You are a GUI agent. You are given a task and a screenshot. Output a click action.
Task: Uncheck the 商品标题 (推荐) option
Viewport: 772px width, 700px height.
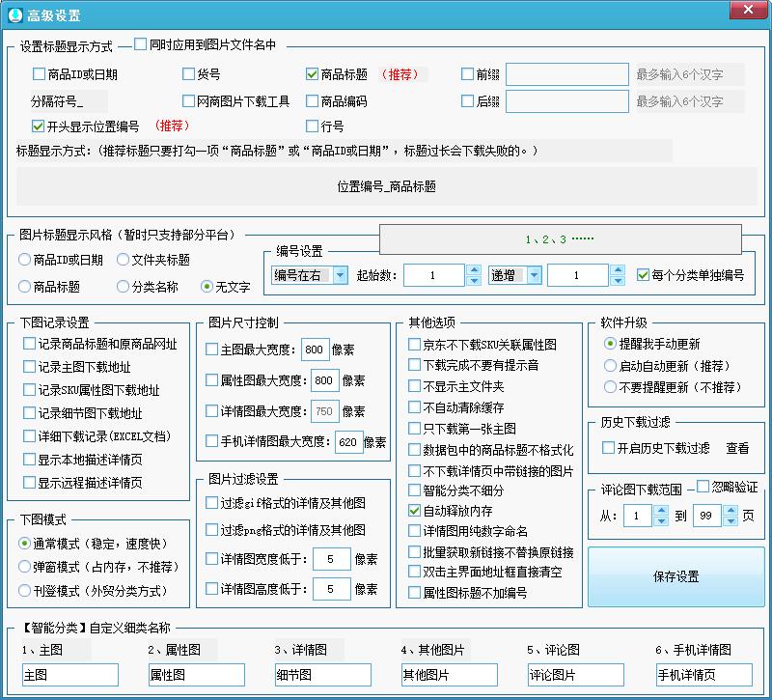pos(312,74)
